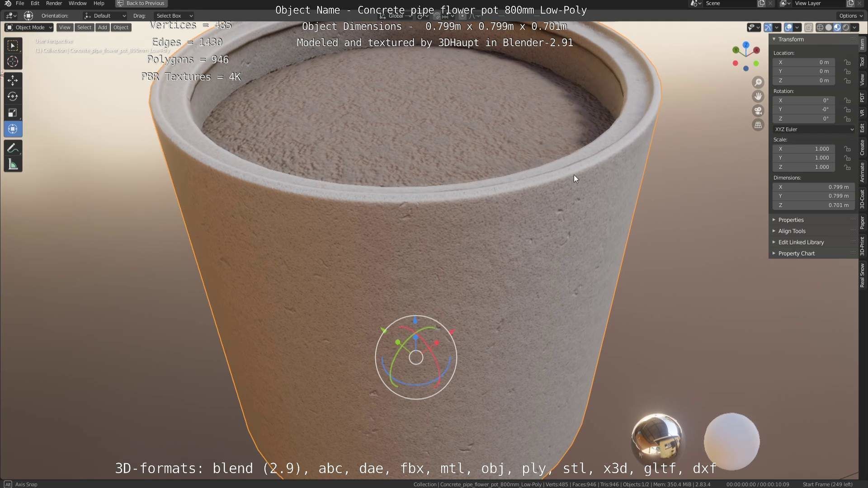The width and height of the screenshot is (868, 488).
Task: Expand the Align Tools panel
Action: coord(792,231)
